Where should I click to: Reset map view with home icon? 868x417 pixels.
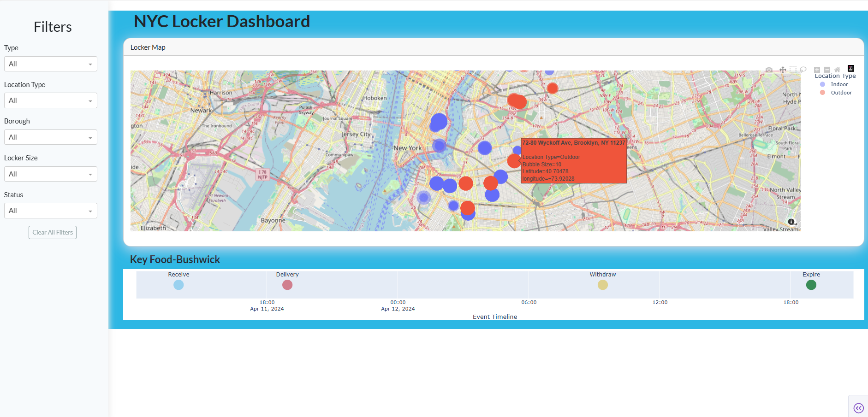(x=837, y=70)
